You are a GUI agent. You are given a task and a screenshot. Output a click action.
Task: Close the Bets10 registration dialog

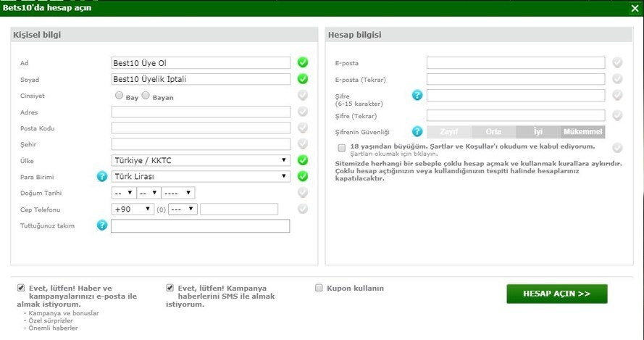pyautogui.click(x=635, y=8)
